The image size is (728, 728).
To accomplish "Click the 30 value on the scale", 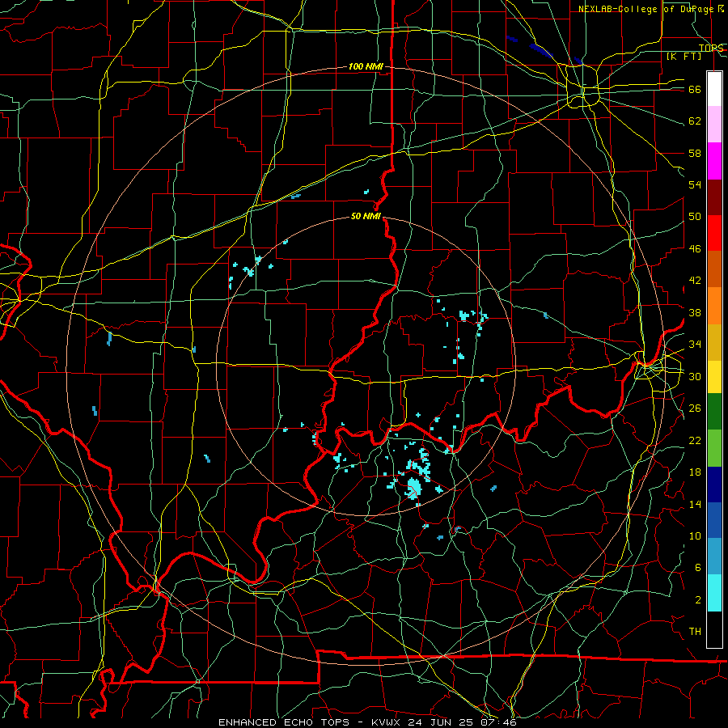I will coord(695,376).
